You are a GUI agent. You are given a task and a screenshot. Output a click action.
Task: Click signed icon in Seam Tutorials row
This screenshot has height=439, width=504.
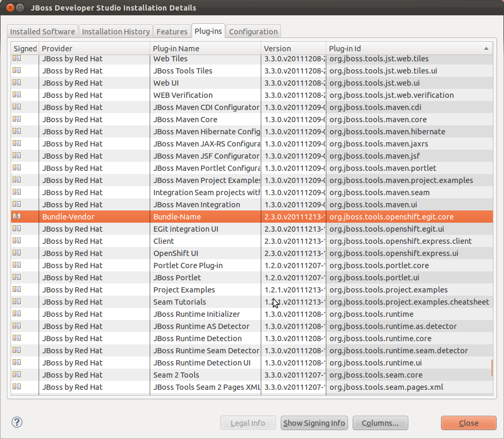[x=17, y=301]
